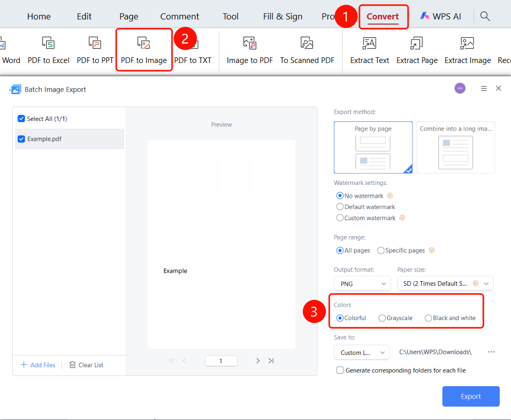511x420 pixels.
Task: Click the blue Export button
Action: coord(471,396)
